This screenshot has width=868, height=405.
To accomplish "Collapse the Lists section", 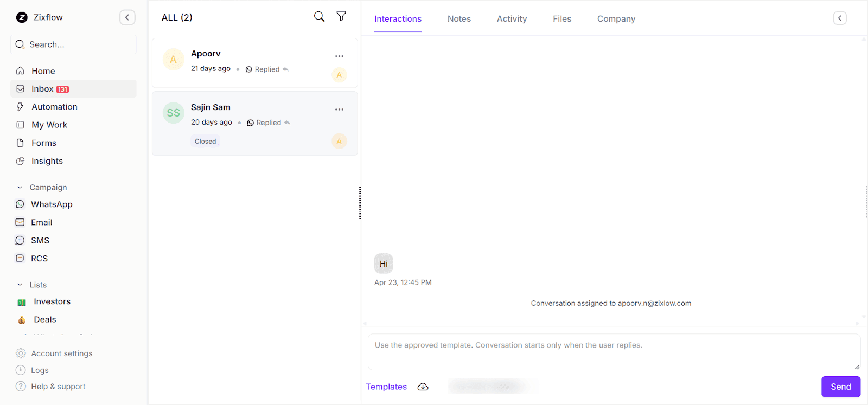I will 20,285.
